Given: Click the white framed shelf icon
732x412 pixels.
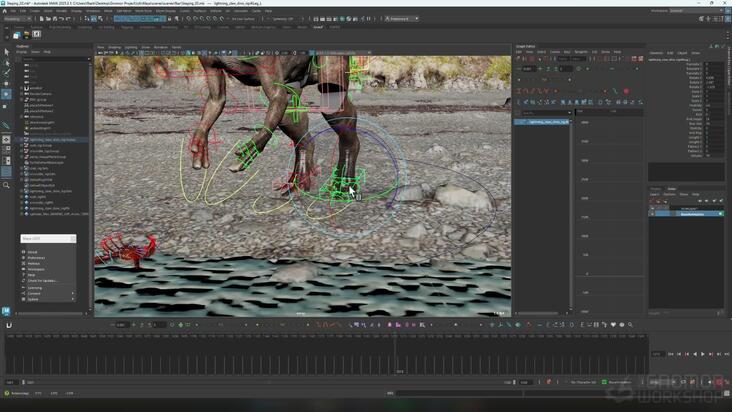Looking at the screenshot, I should [x=36, y=34].
